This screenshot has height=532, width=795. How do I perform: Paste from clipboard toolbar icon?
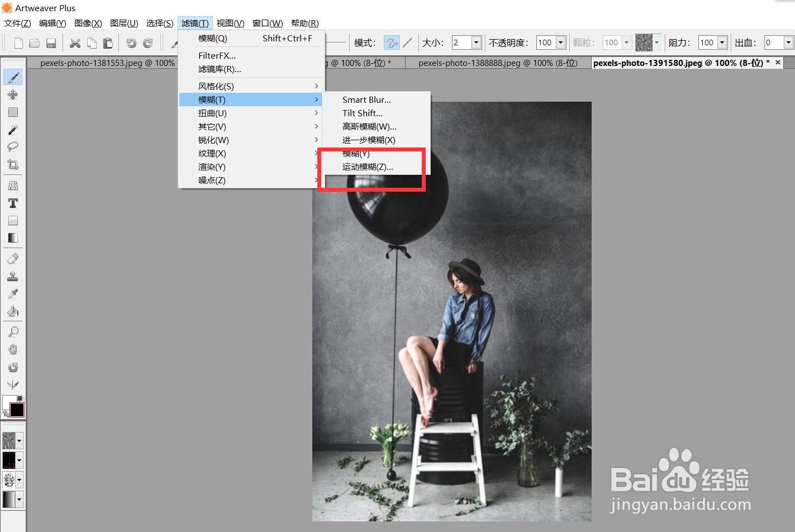click(108, 43)
